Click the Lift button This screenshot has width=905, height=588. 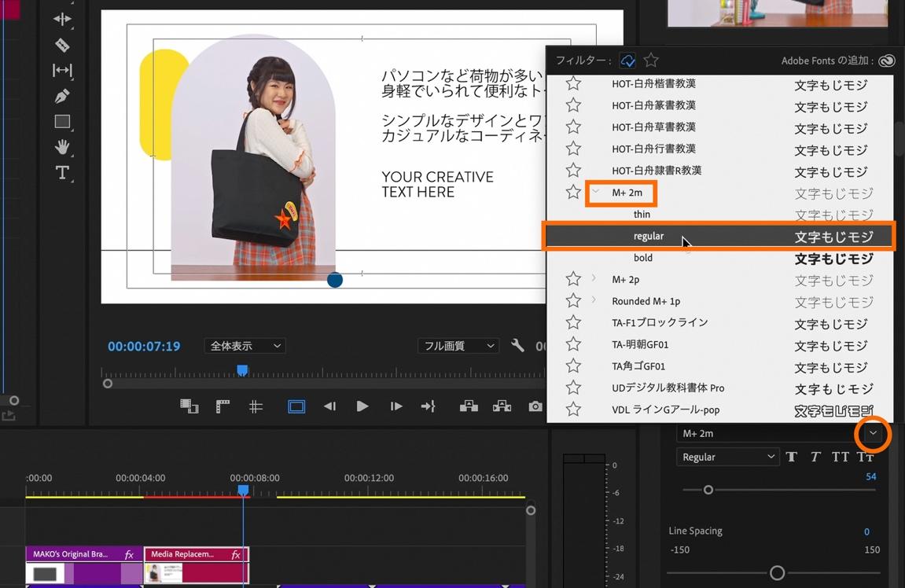coord(469,406)
